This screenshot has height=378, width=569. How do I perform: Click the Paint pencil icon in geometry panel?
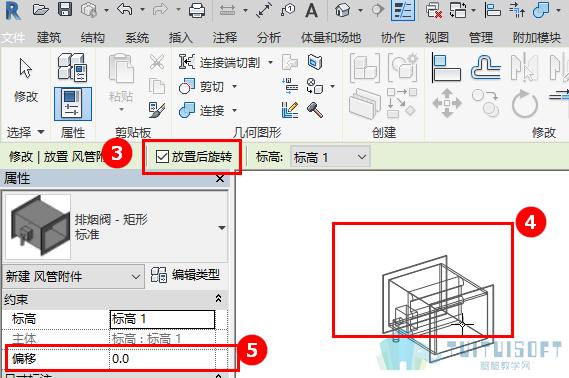290,110
